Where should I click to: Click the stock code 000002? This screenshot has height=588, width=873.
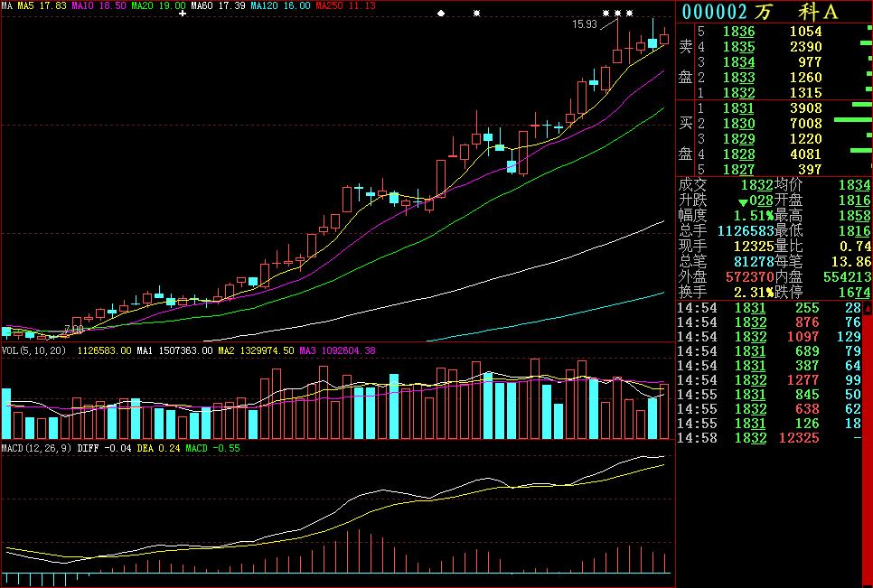click(x=715, y=12)
